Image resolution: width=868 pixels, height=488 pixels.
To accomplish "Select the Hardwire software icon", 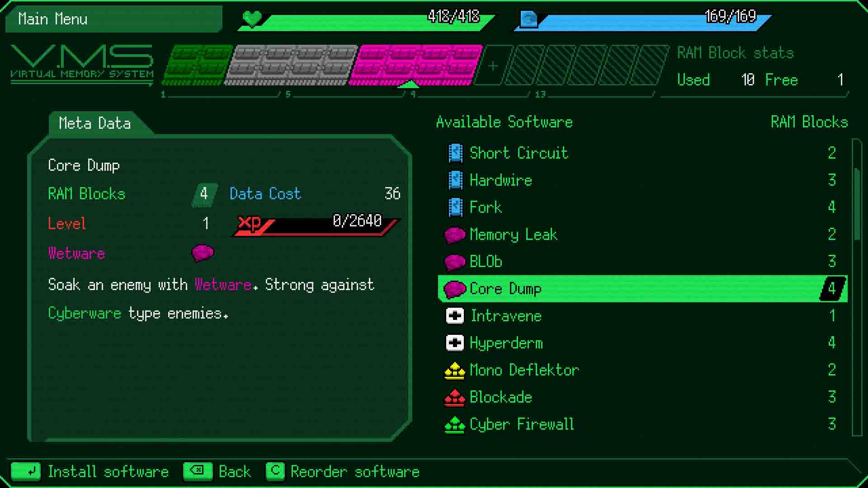I will (x=454, y=180).
